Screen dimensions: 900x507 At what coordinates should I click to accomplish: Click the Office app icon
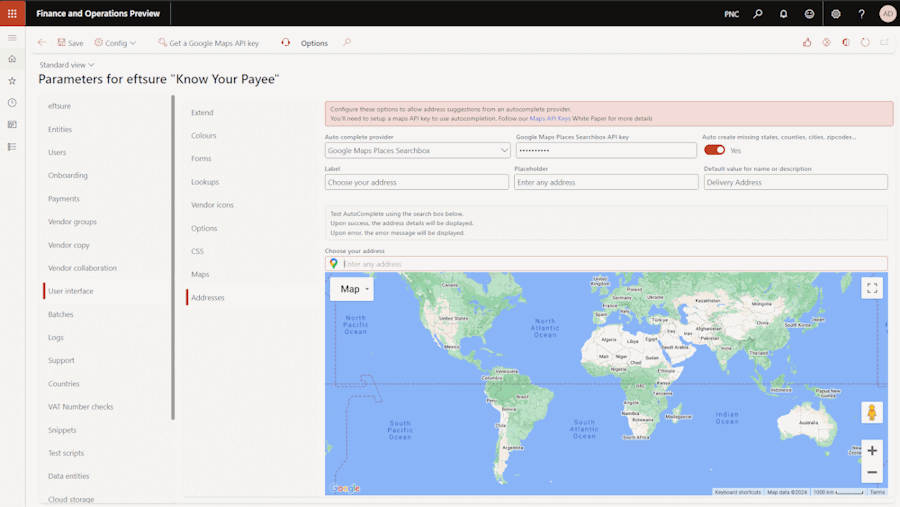pos(846,42)
